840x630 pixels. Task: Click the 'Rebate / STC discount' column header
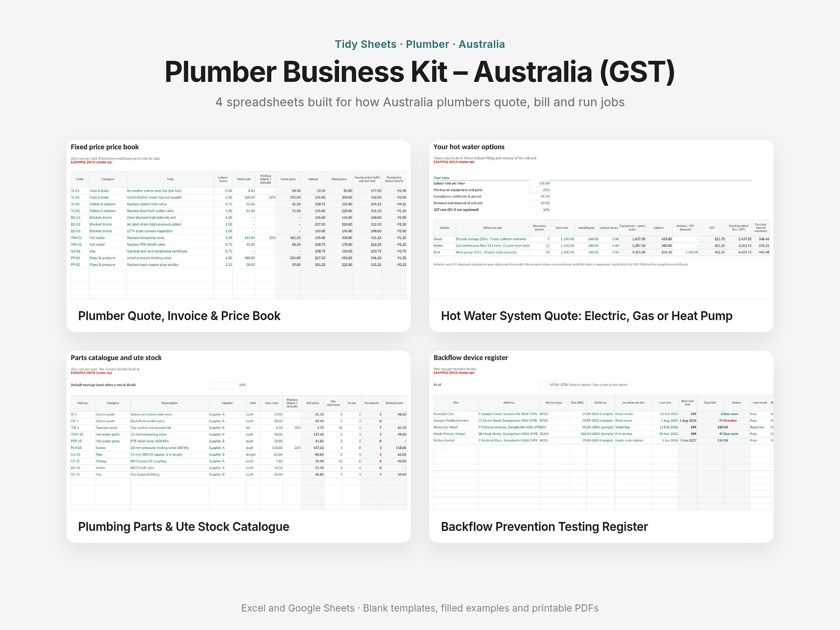point(685,228)
